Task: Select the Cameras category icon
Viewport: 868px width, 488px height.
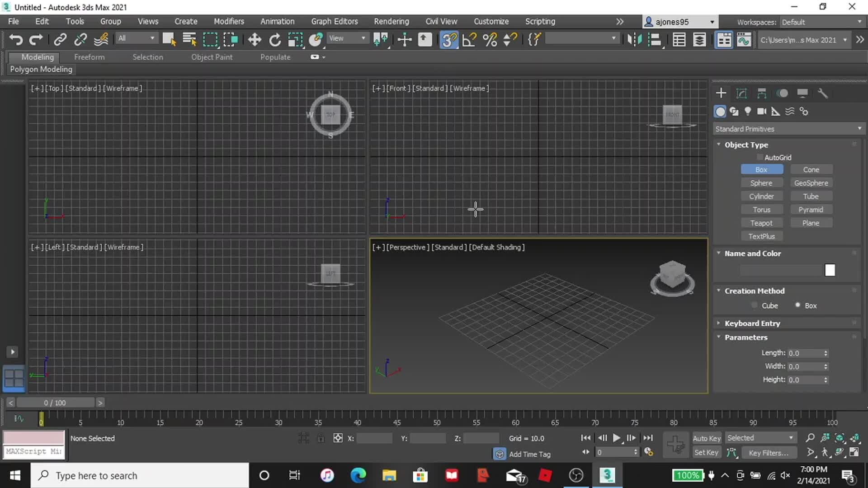Action: tap(761, 111)
